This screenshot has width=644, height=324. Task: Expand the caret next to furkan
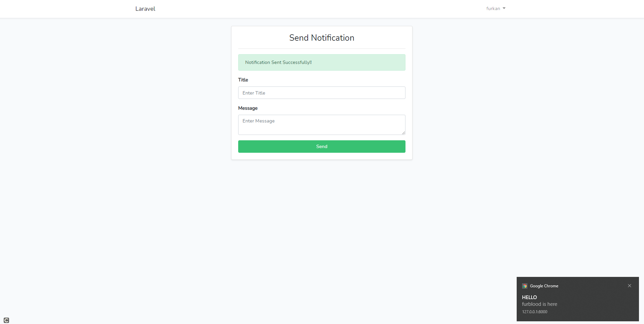(503, 8)
